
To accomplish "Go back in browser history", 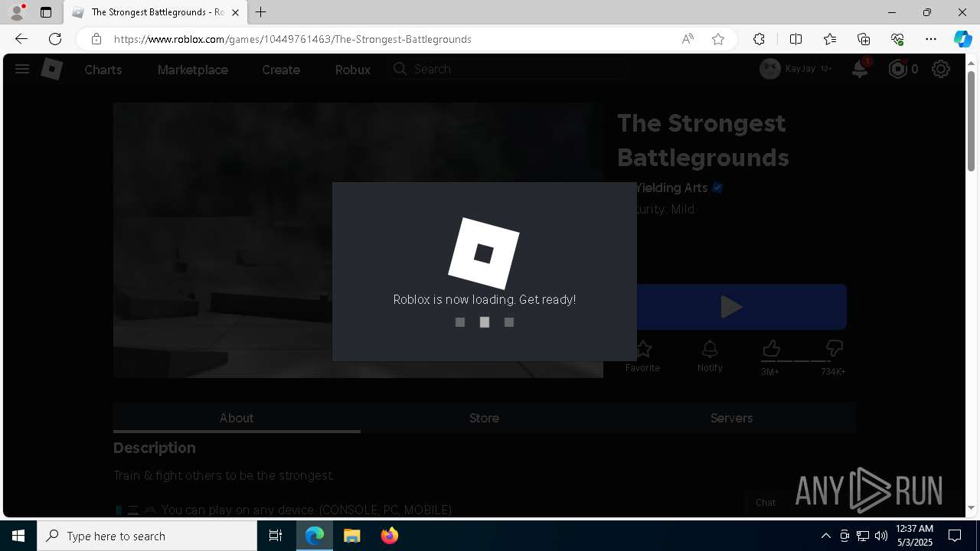I will coord(21,39).
